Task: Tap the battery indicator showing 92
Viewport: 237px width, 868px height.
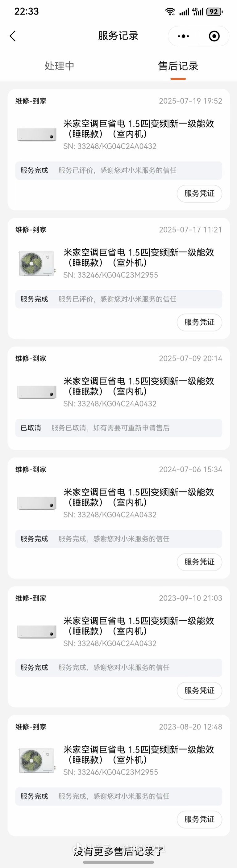Action: (x=214, y=12)
